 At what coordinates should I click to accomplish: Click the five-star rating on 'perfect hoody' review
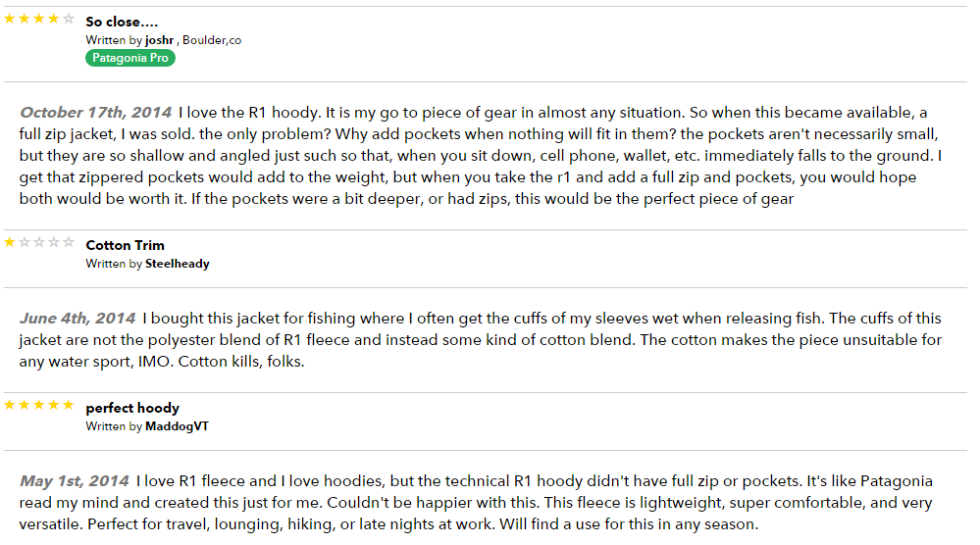point(39,405)
